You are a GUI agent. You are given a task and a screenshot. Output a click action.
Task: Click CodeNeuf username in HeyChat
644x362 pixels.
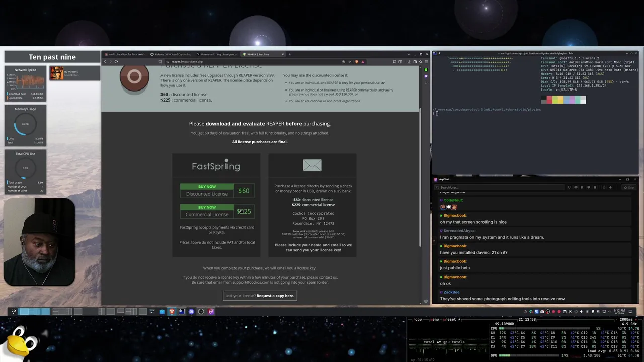[452, 200]
